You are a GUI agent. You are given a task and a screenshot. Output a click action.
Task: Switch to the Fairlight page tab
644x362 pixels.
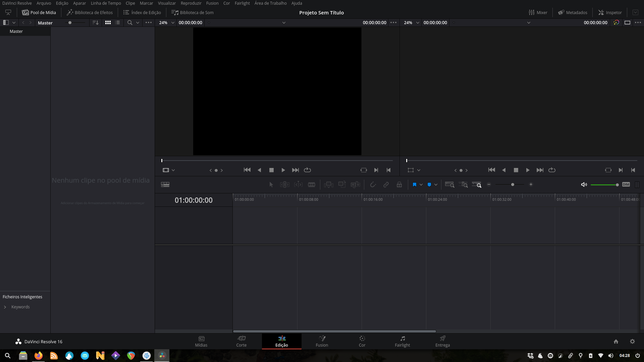pyautogui.click(x=402, y=342)
